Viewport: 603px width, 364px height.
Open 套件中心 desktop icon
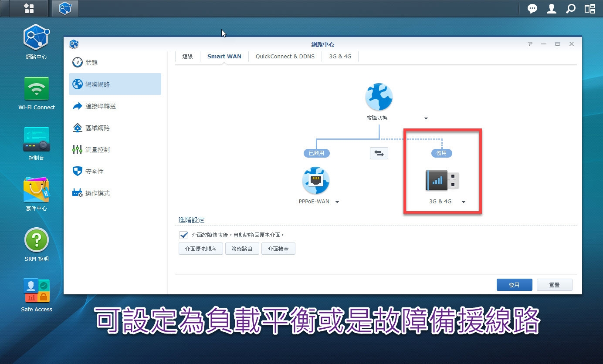point(37,194)
